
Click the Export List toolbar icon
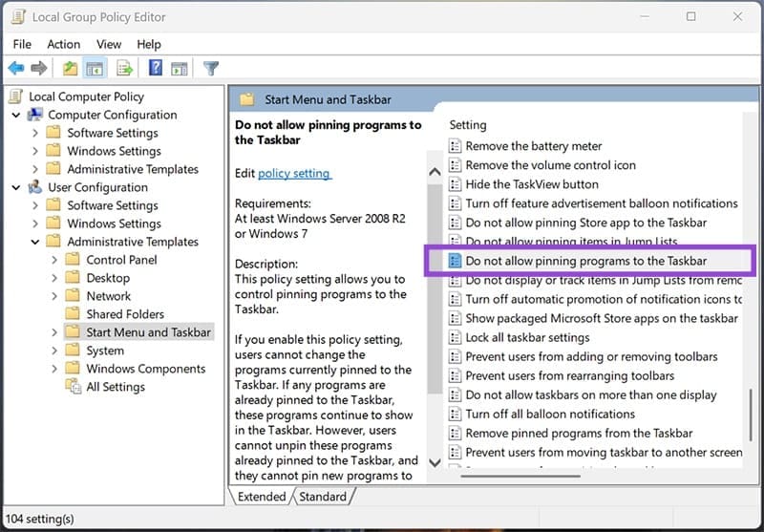124,69
